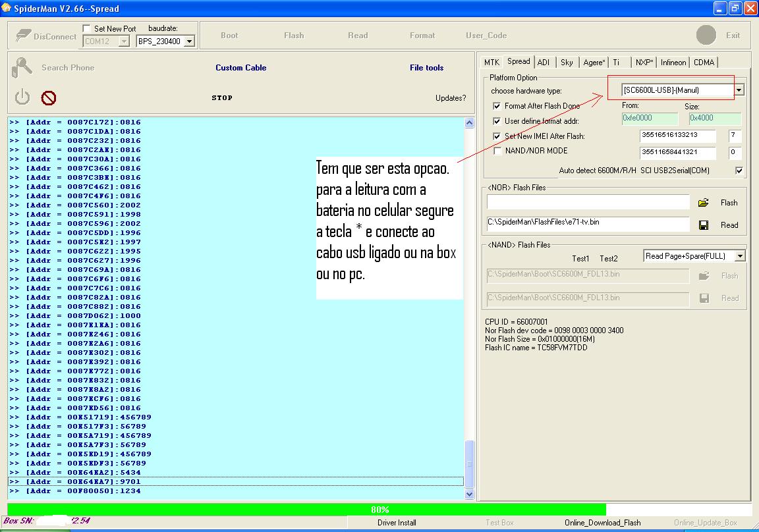Viewport: 759px width, 532px height.
Task: Enable NAND/NOR MODE checkbox
Action: tap(497, 151)
